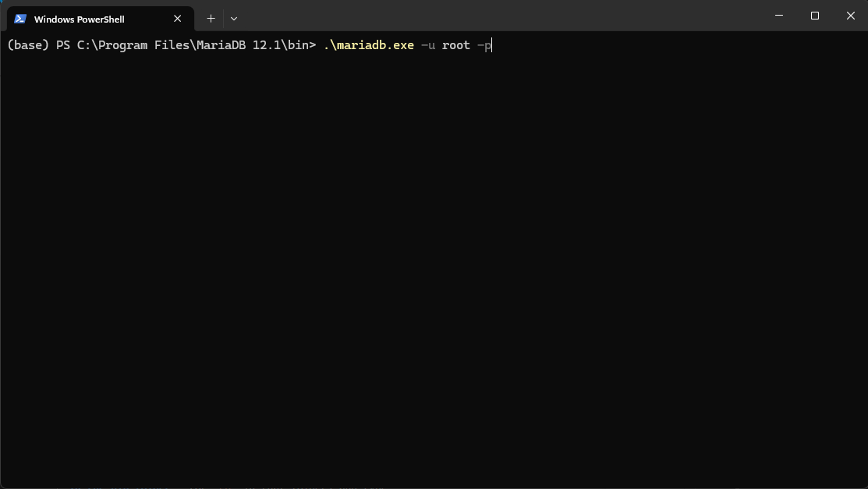Open a new tab with the plus icon

pos(211,19)
